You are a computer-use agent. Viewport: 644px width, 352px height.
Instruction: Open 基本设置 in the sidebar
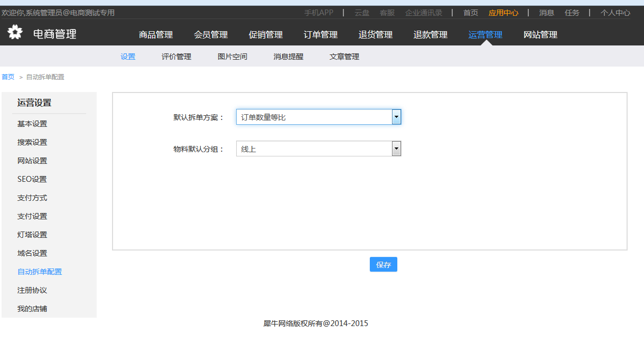[x=32, y=124]
